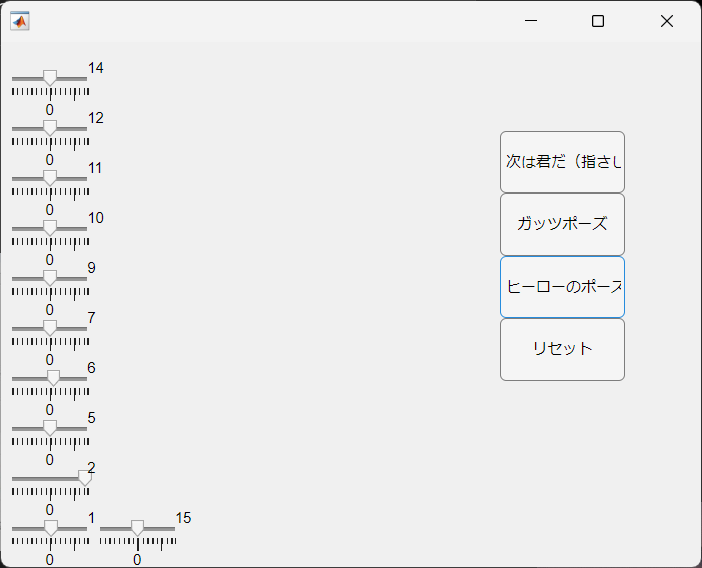Click the thumb of slider 9
This screenshot has width=702, height=568.
point(50,278)
